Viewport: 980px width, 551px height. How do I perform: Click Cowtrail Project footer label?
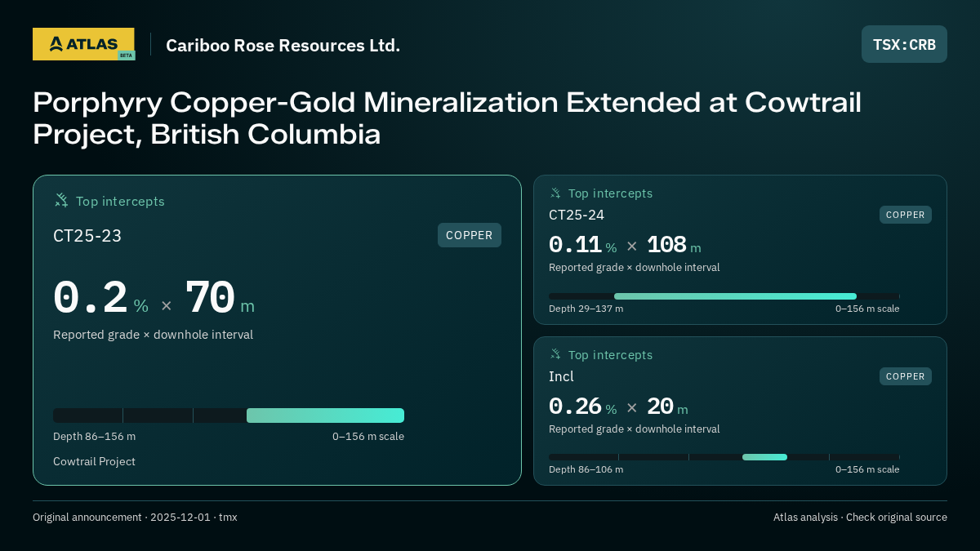[94, 461]
